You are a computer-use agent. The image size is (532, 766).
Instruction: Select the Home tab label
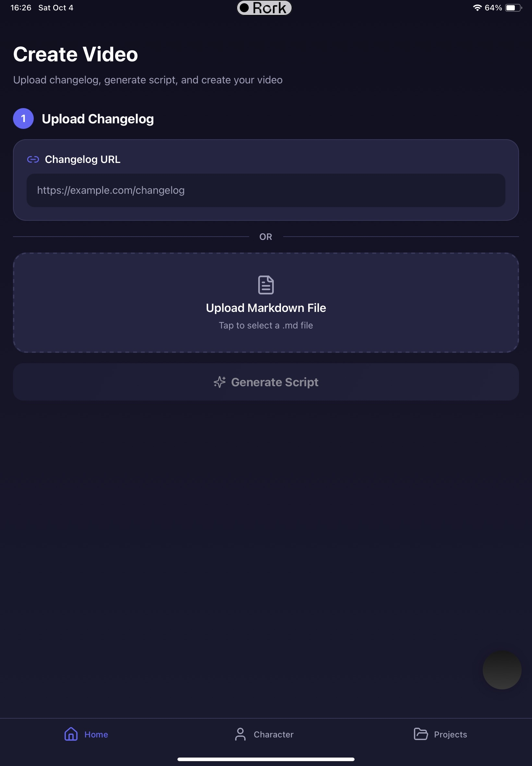pyautogui.click(x=96, y=734)
